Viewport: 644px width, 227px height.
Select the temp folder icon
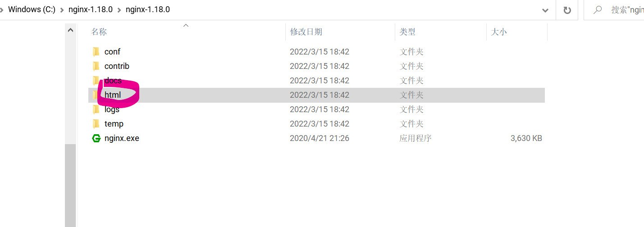pyautogui.click(x=96, y=124)
